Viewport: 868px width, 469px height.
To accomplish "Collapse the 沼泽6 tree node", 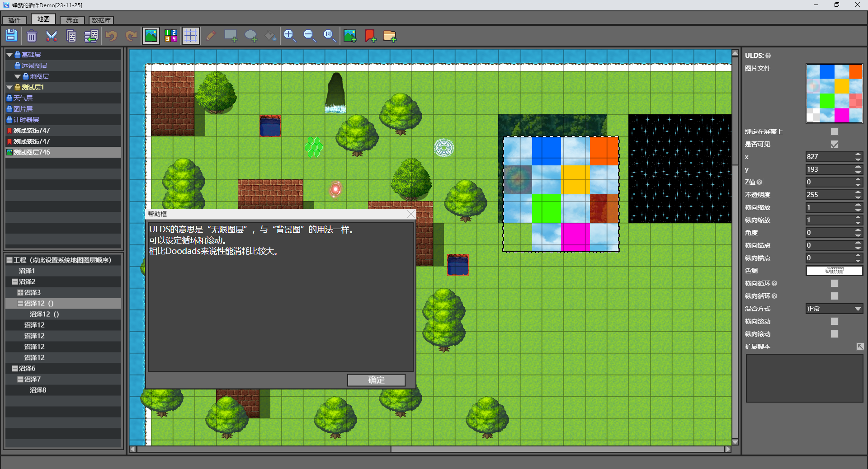I will click(x=14, y=368).
